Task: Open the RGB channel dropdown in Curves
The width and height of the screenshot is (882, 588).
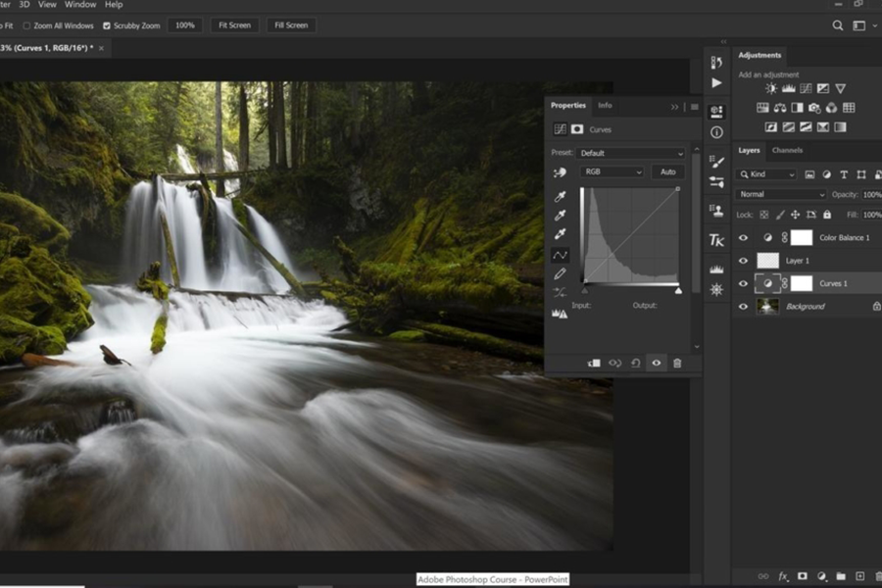Action: click(x=612, y=172)
